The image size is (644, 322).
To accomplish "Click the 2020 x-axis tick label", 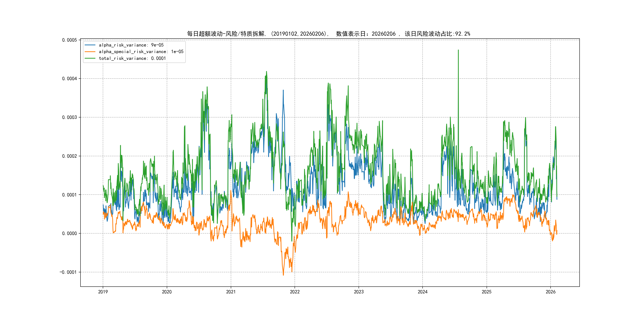I will coord(167,292).
